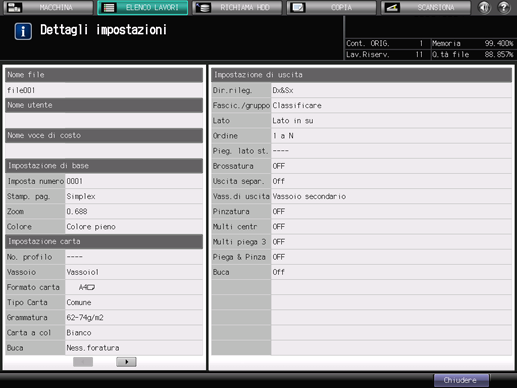Click 'Vassoio secondario' output tray value

tap(309, 196)
